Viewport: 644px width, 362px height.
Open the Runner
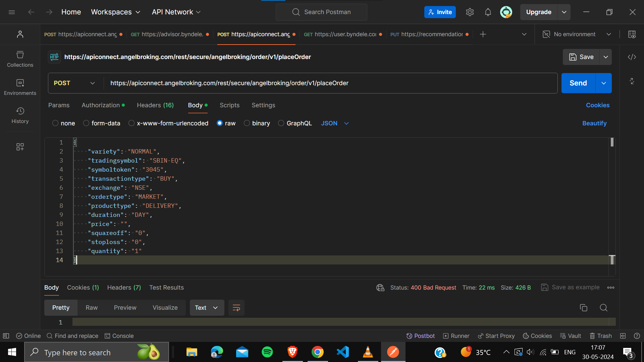pos(456,336)
